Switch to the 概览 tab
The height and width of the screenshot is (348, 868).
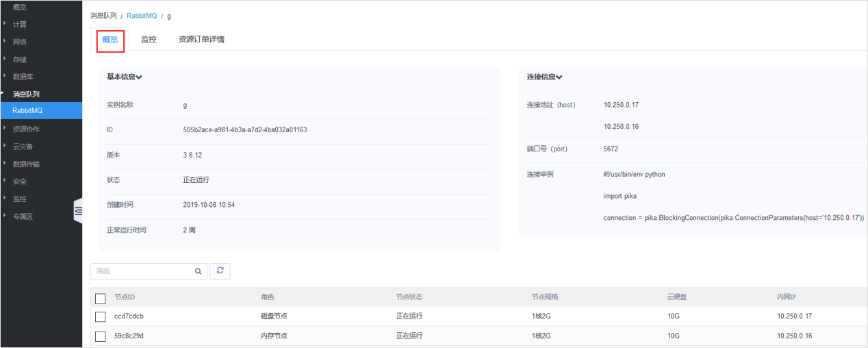click(110, 39)
